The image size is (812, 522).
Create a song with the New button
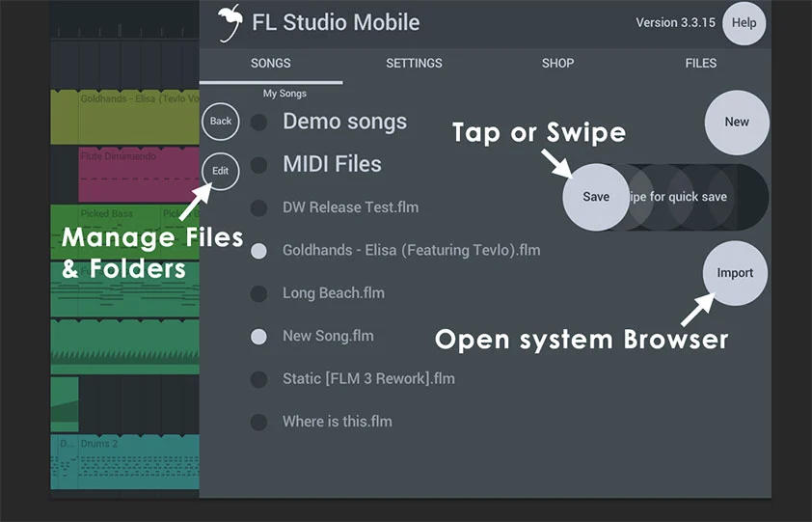(737, 123)
